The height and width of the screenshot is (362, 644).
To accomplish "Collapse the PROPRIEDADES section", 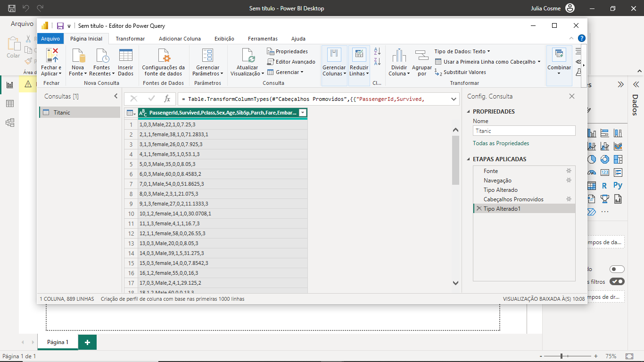I will (x=469, y=112).
